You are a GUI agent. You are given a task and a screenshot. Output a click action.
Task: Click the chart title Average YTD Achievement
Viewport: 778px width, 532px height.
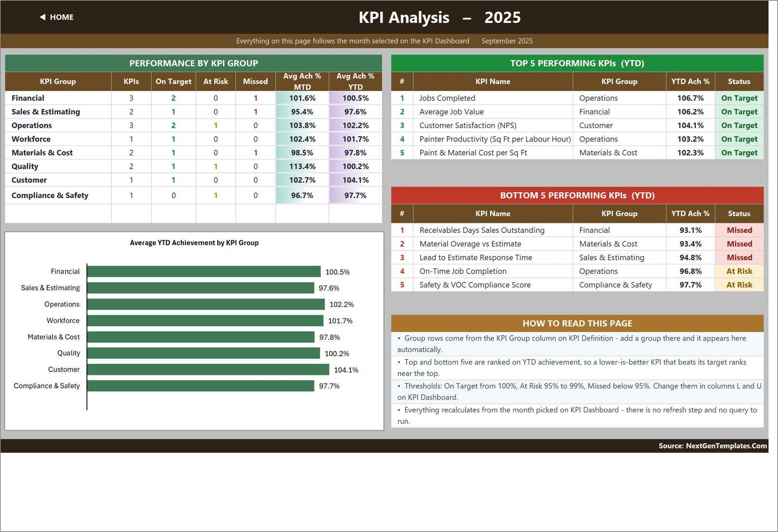click(x=194, y=243)
